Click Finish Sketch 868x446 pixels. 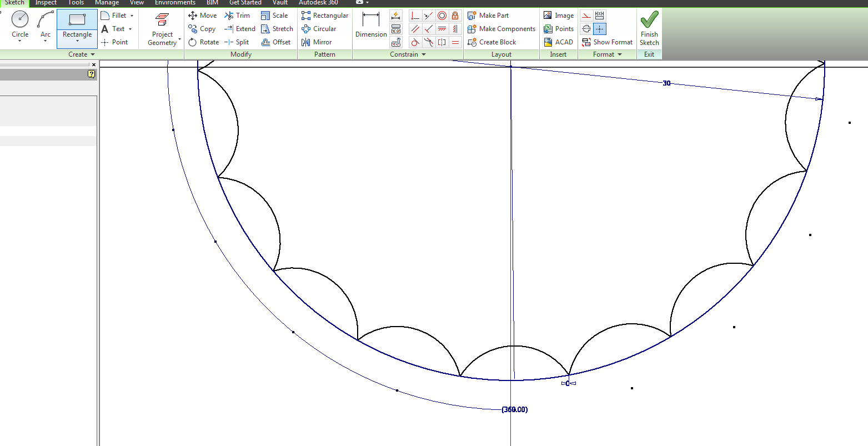(x=649, y=29)
